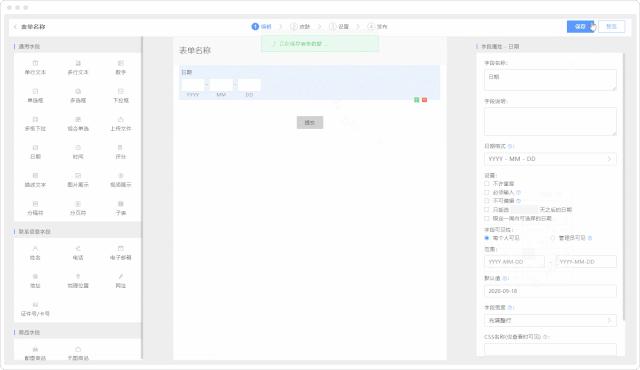The height and width of the screenshot is (370, 640).
Task: Click the YYYY box in date field
Action: (192, 85)
